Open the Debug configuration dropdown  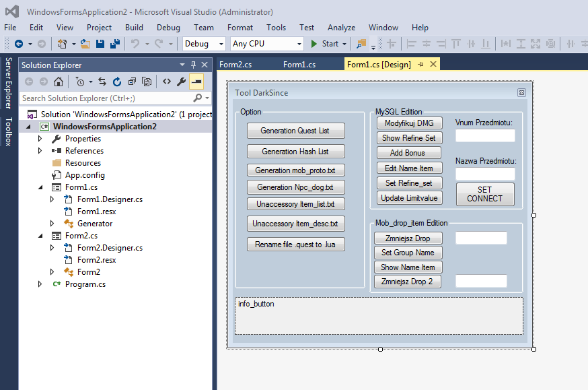221,44
